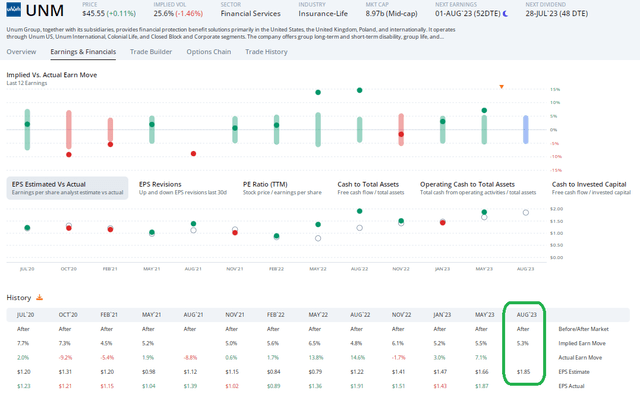Viewport: 640px width, 394px height.
Task: Click the History section heading
Action: 19,298
